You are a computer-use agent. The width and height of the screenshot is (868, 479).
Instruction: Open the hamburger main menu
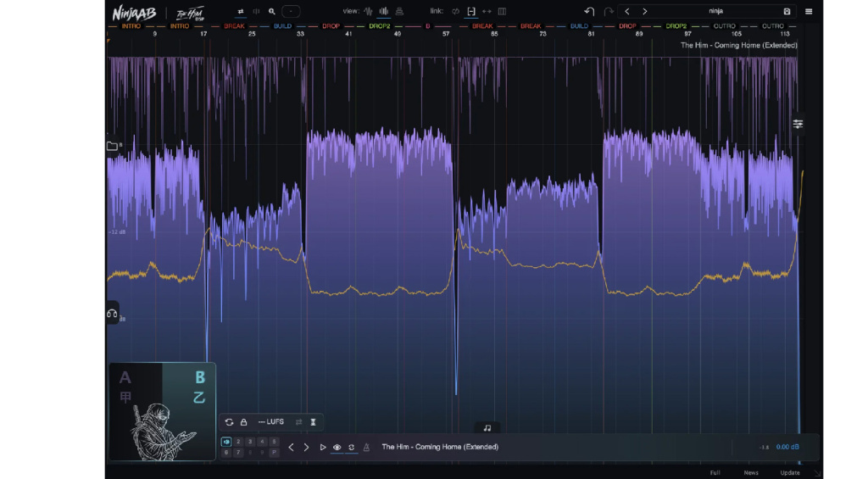pos(809,11)
